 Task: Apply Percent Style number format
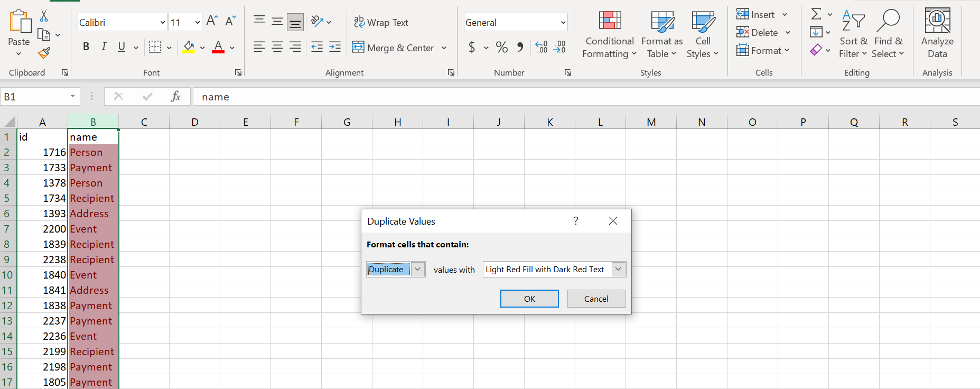coord(501,48)
